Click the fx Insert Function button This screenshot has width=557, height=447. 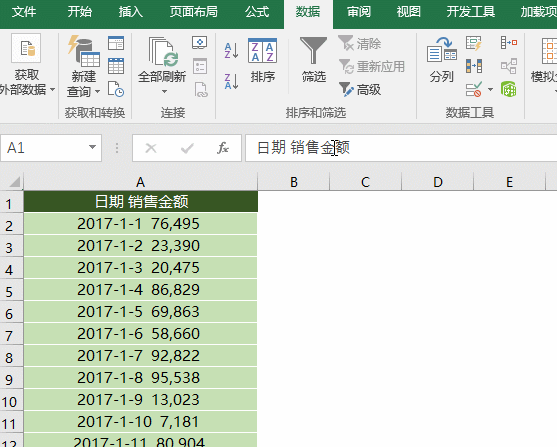(223, 148)
